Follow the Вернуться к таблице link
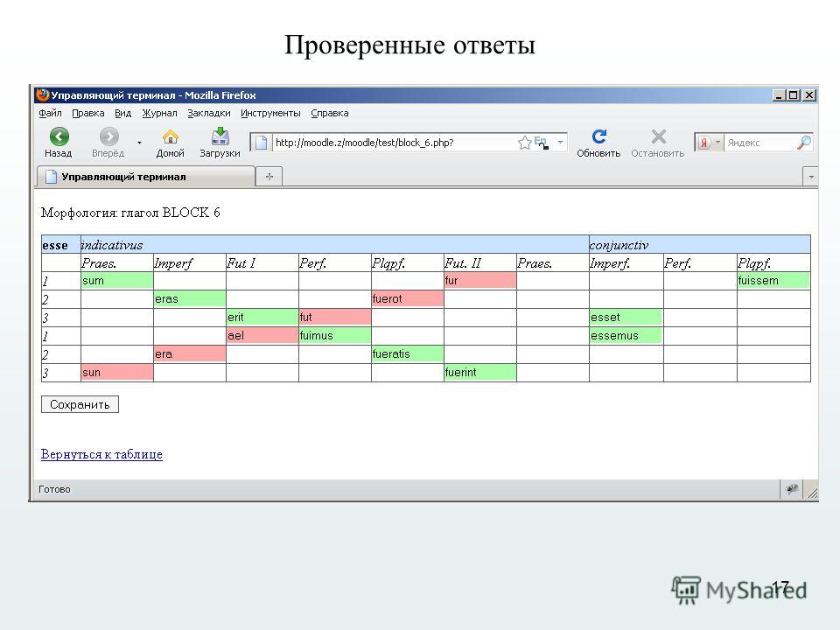The height and width of the screenshot is (630, 840). tap(101, 454)
